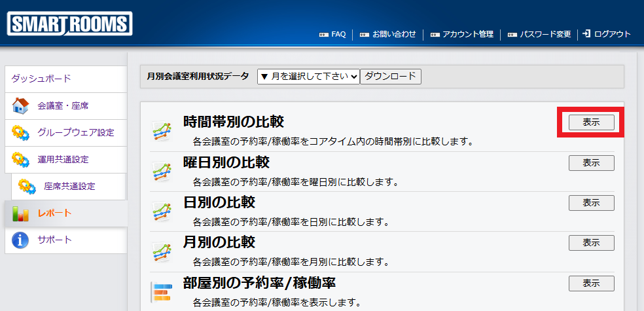Viewport: 644px width, 311px height.
Task: Click the gears icon beside 運用共通設定
Action: coord(21,159)
